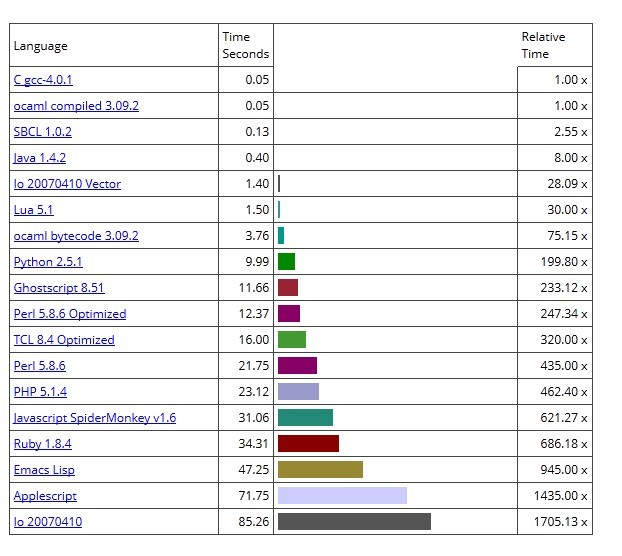
Task: Click the Ghostscript 8.51 red bar
Action: [288, 288]
